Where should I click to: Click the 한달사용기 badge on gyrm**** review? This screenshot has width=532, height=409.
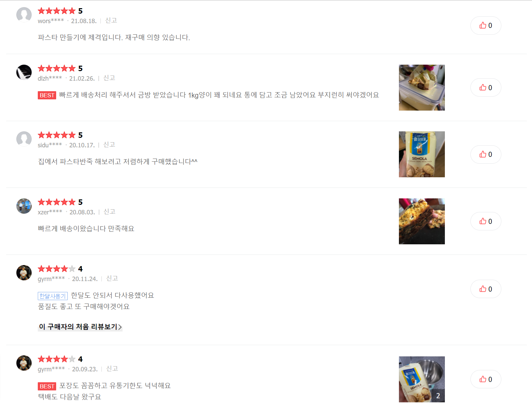click(53, 296)
